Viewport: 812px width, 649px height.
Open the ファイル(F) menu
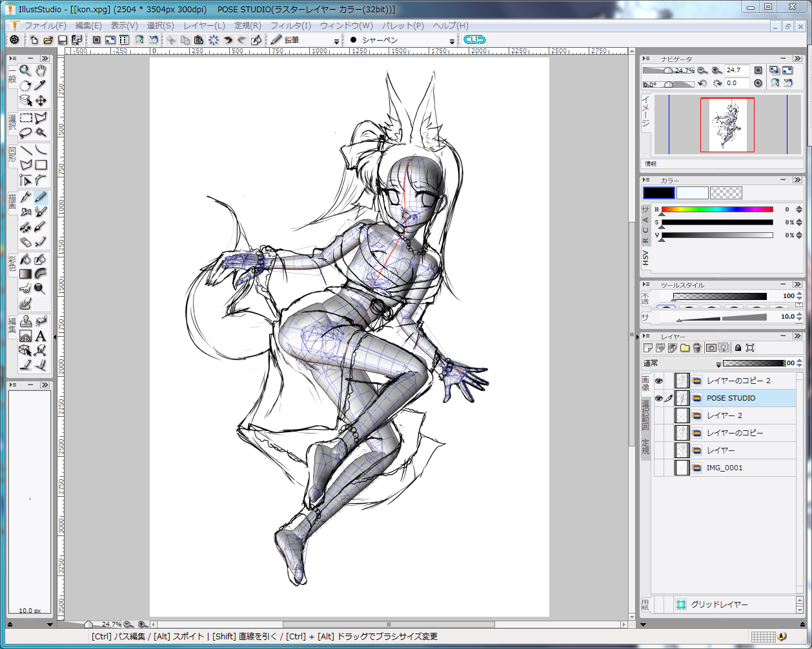(45, 26)
